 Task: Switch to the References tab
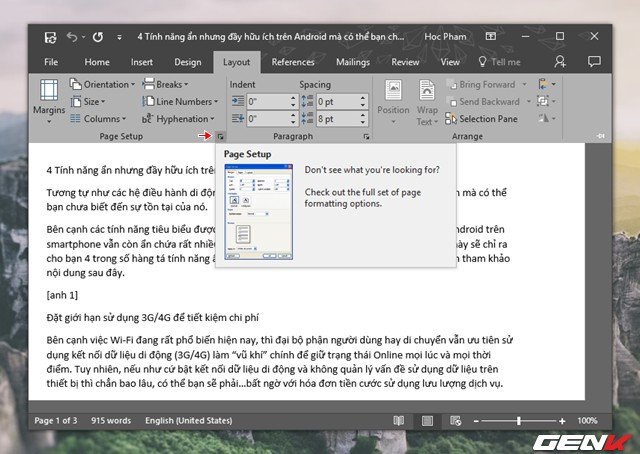(x=293, y=62)
